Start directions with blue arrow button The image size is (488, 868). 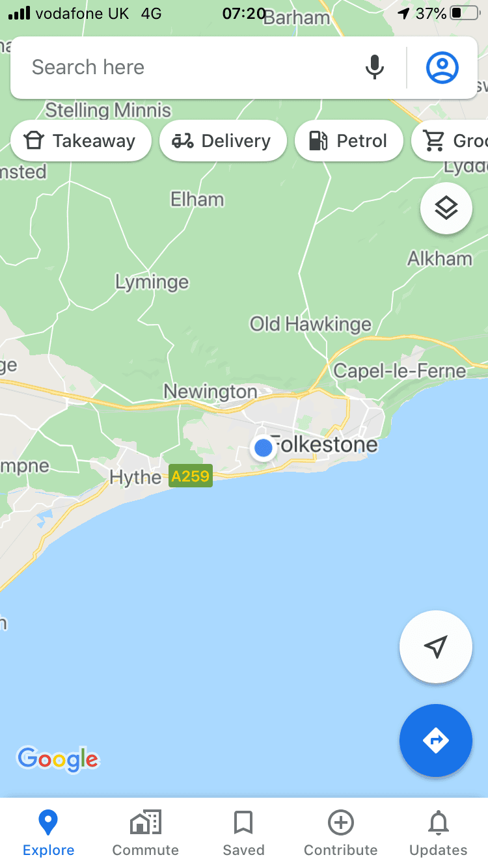click(x=436, y=740)
